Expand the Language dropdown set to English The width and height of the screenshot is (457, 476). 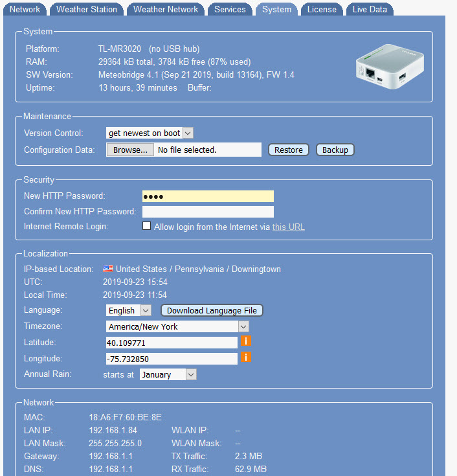[x=128, y=310]
